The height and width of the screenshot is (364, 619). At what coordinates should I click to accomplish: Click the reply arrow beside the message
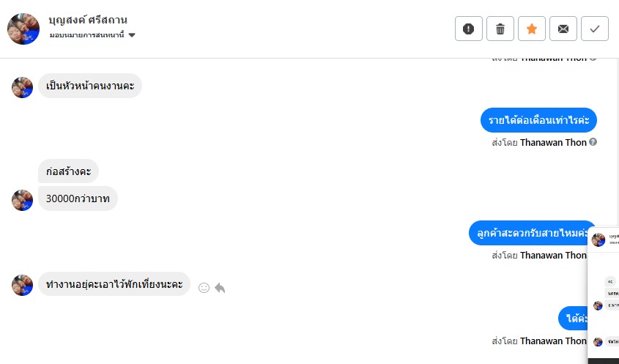[x=220, y=288]
